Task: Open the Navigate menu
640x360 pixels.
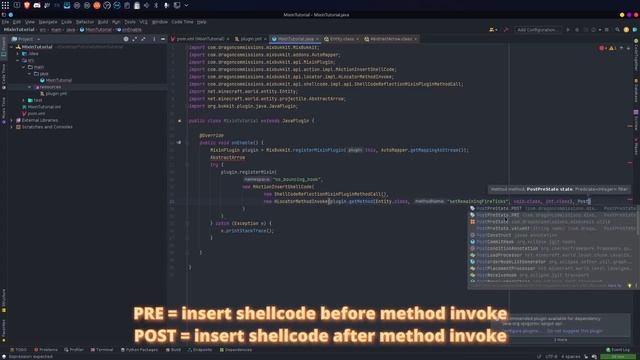Action: pos(48,22)
